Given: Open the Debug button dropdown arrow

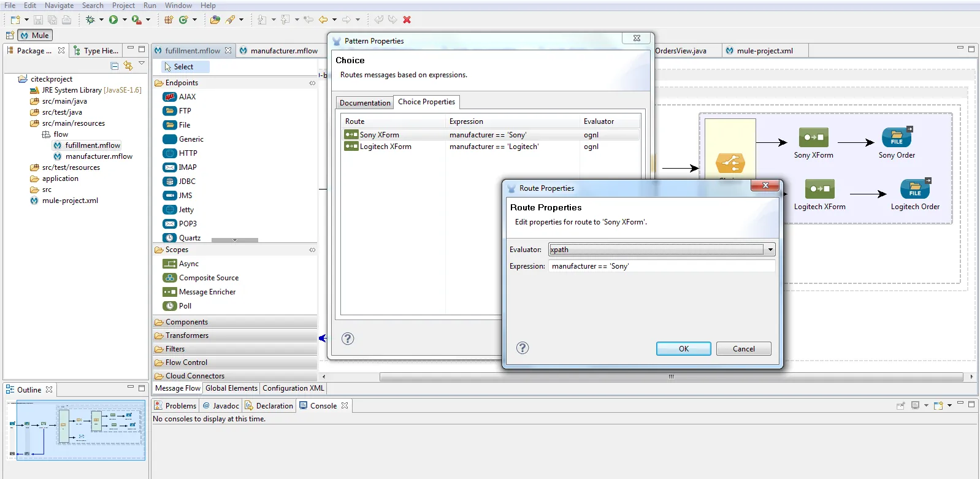Looking at the screenshot, I should point(101,20).
